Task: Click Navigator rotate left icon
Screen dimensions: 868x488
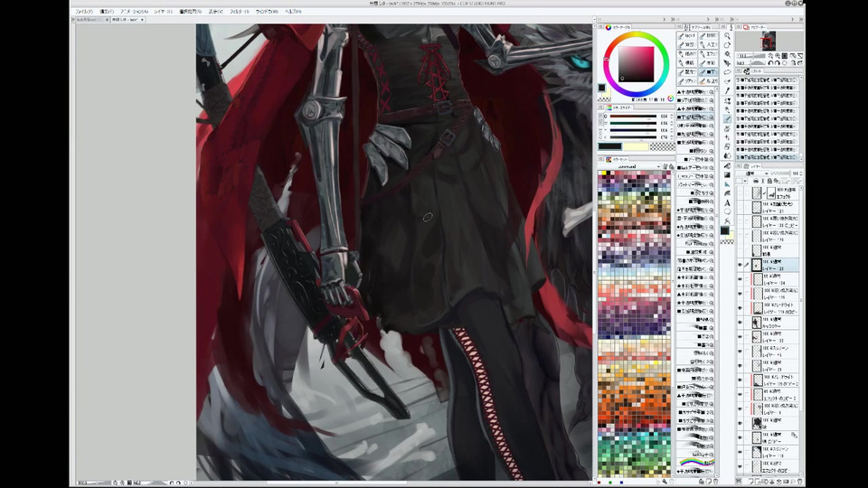Action: point(770,62)
